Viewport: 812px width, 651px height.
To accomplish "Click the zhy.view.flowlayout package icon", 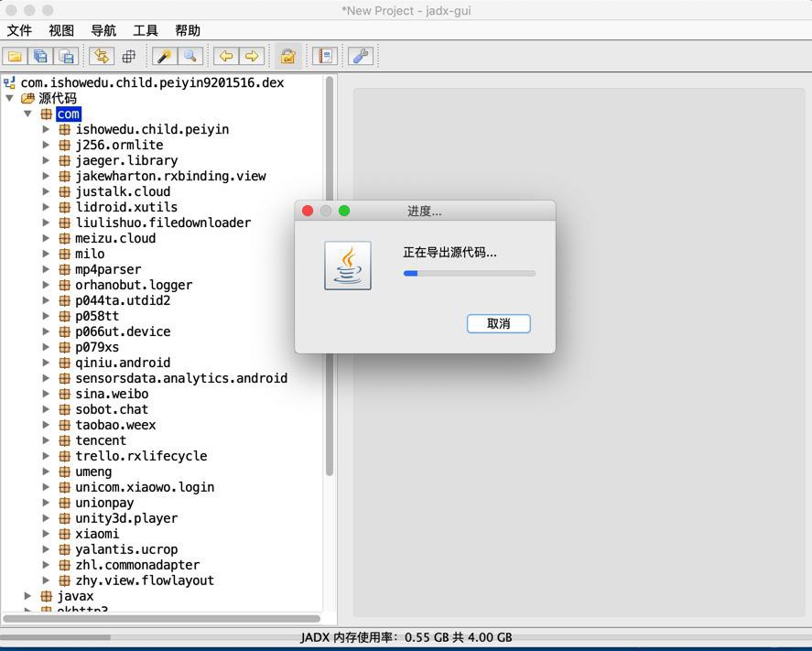I will 65,580.
